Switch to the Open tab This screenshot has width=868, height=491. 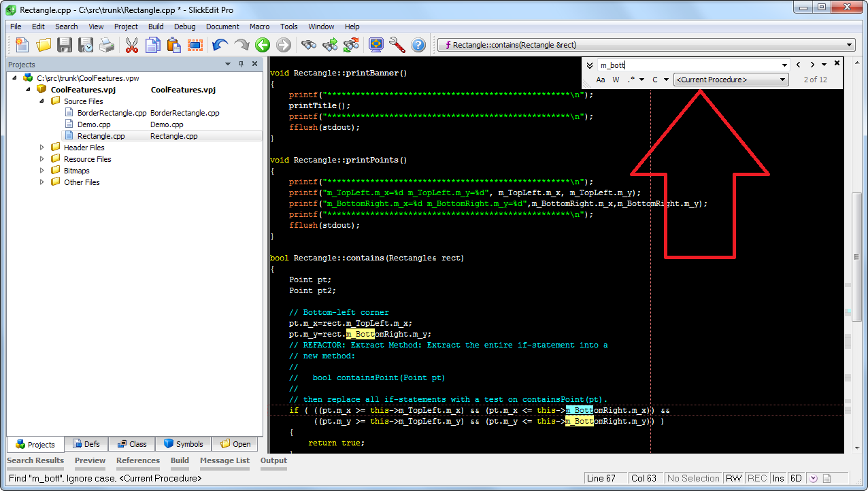235,443
